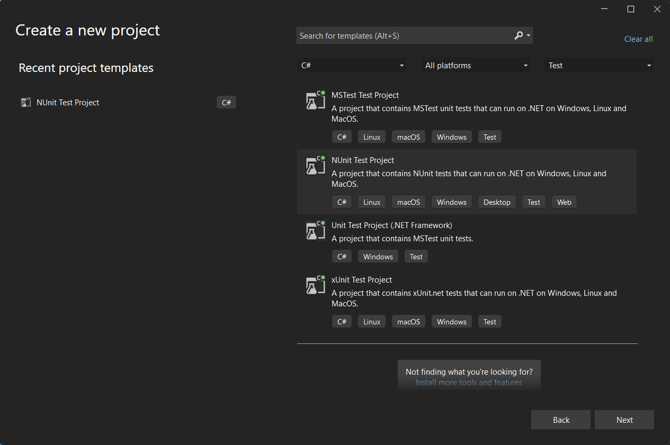Click the Linux tag under NUnit Test Project
This screenshot has width=670, height=445.
point(371,202)
